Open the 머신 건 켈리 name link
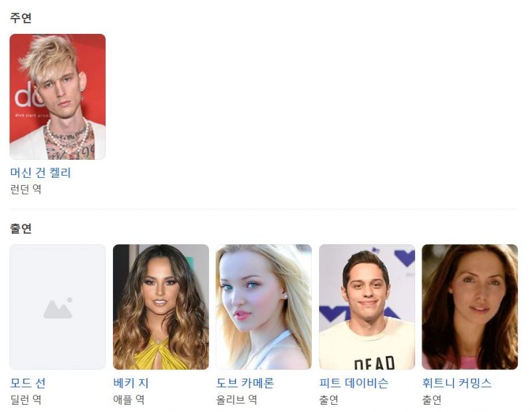532x412 pixels. (x=41, y=172)
